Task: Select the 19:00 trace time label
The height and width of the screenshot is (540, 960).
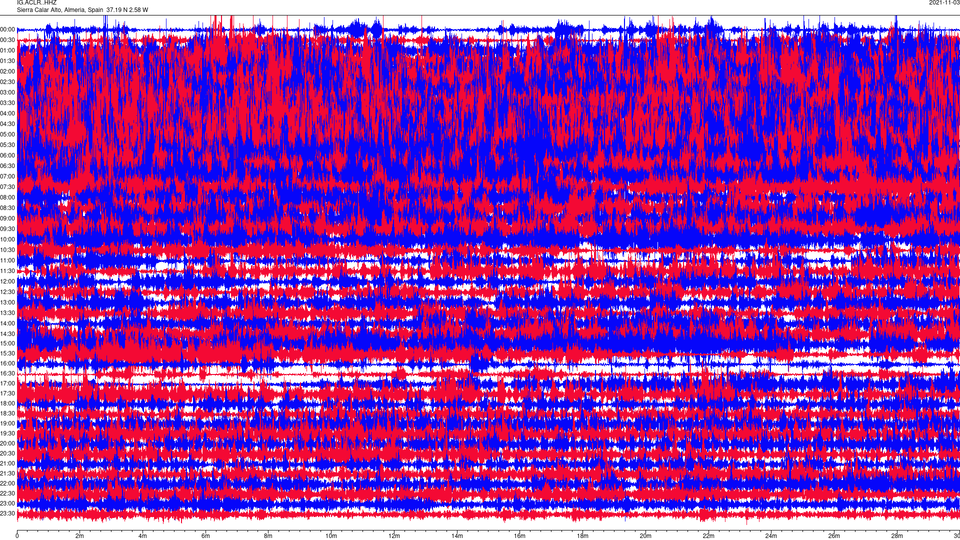Action: click(x=7, y=423)
